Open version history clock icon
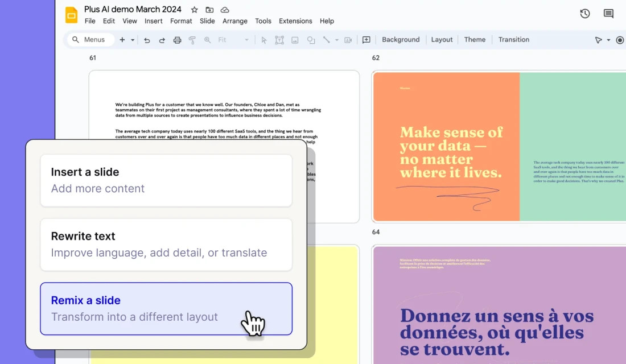This screenshot has height=364, width=626. pyautogui.click(x=584, y=14)
